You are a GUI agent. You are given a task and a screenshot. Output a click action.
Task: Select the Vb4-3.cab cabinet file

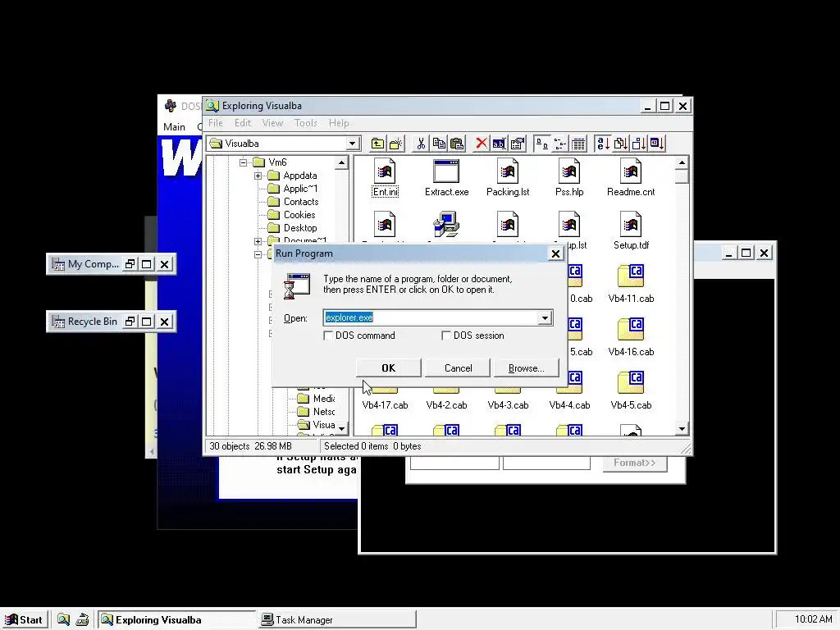pyautogui.click(x=508, y=405)
